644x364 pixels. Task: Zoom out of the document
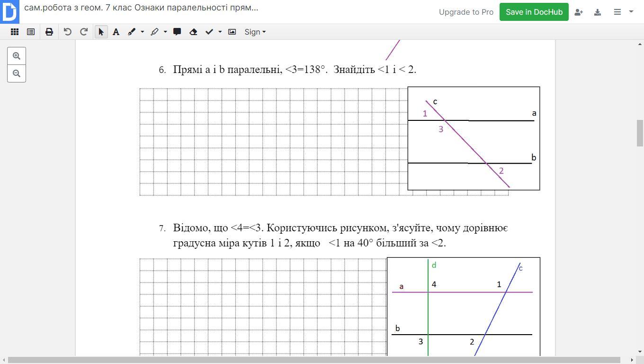17,73
